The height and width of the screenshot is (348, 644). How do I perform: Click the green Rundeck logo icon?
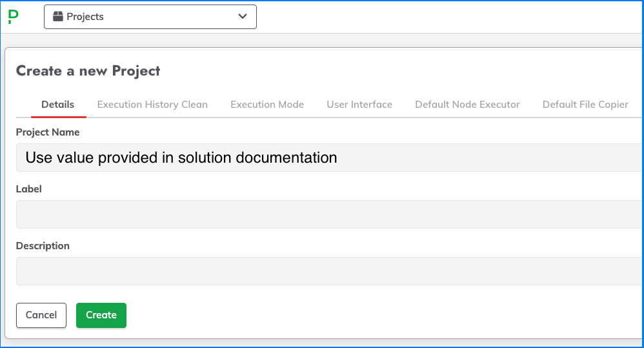[x=14, y=17]
